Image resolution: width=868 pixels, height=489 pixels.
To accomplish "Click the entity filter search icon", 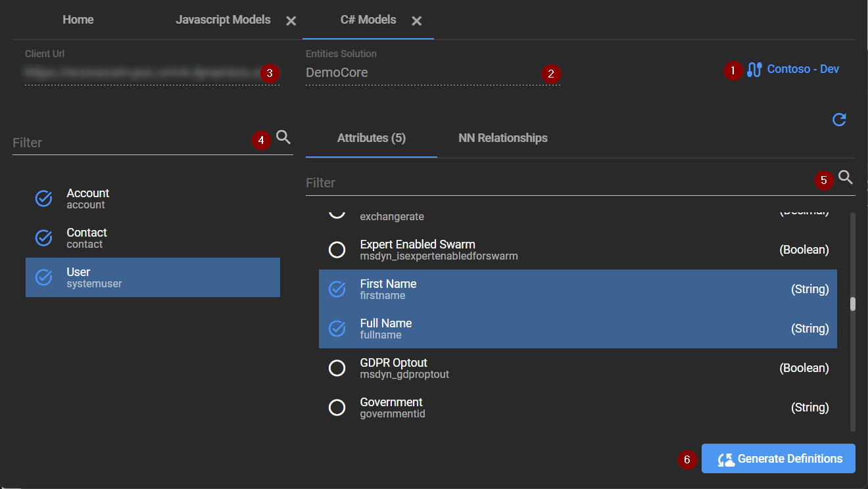I will (283, 137).
